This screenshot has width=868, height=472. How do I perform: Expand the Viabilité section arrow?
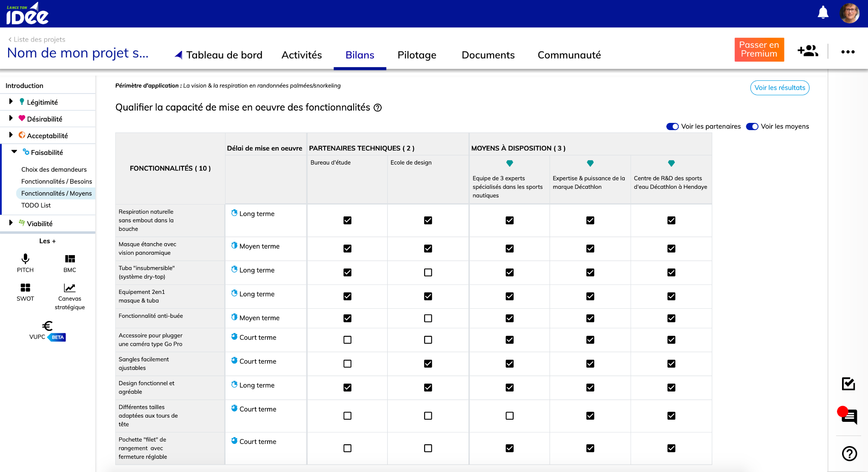point(11,223)
